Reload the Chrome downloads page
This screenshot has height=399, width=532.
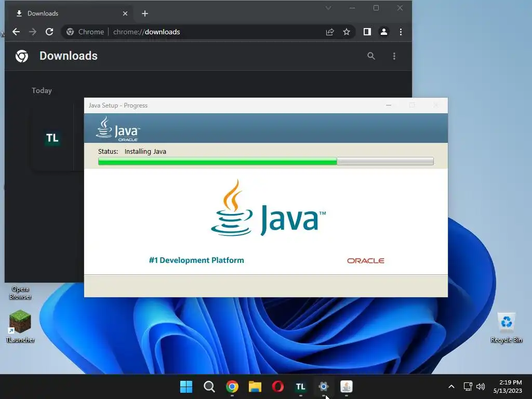pyautogui.click(x=49, y=32)
